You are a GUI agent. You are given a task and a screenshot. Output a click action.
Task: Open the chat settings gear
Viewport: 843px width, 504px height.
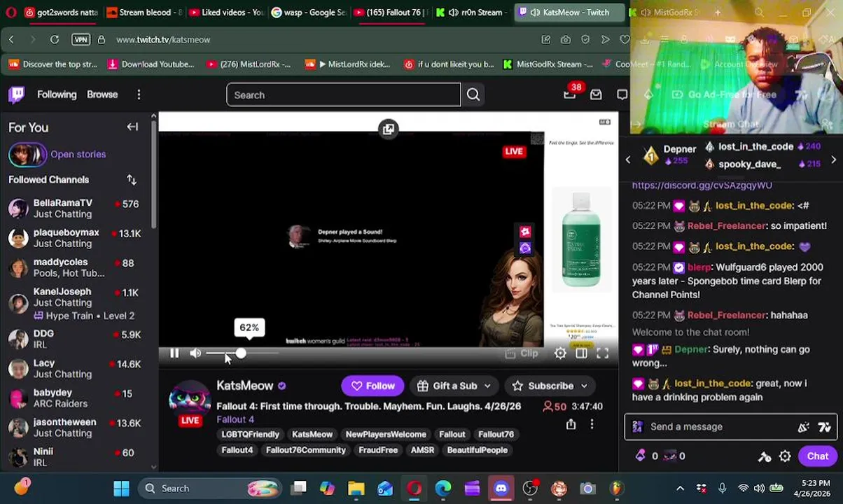click(785, 456)
